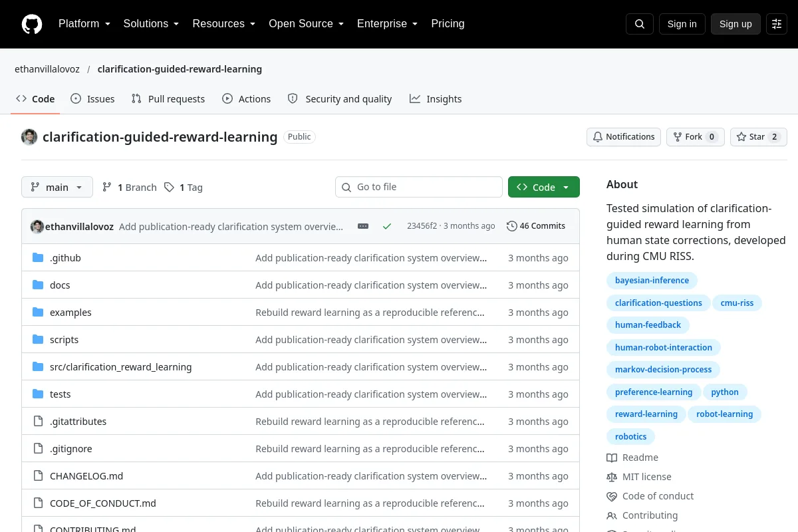This screenshot has height=532, width=798.
Task: Click the Readme book icon
Action: (612, 458)
